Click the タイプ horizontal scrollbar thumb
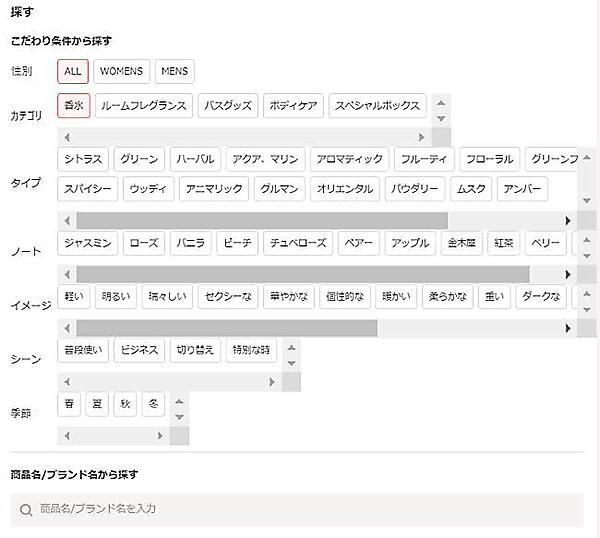Image resolution: width=600 pixels, height=538 pixels. click(x=262, y=221)
